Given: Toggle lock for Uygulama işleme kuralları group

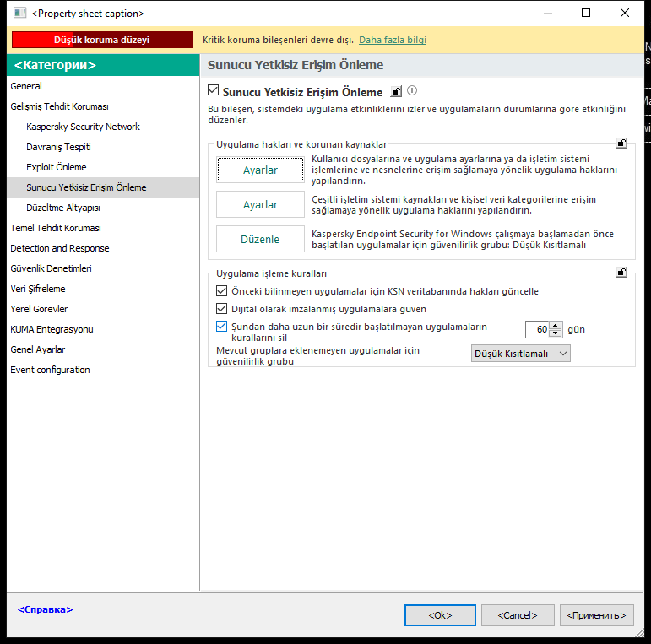Looking at the screenshot, I should pos(621,273).
